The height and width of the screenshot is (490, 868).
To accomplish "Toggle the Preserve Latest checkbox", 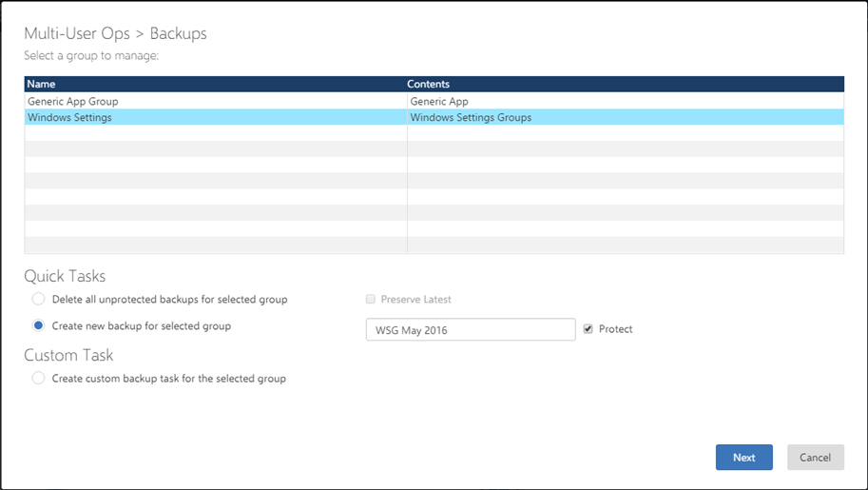I will (x=371, y=299).
